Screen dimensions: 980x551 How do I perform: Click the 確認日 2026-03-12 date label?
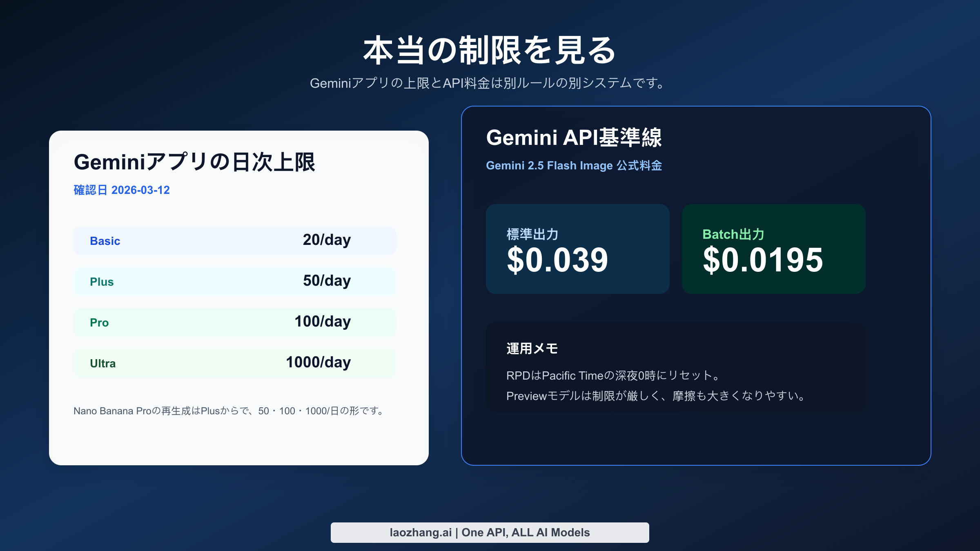[122, 190]
